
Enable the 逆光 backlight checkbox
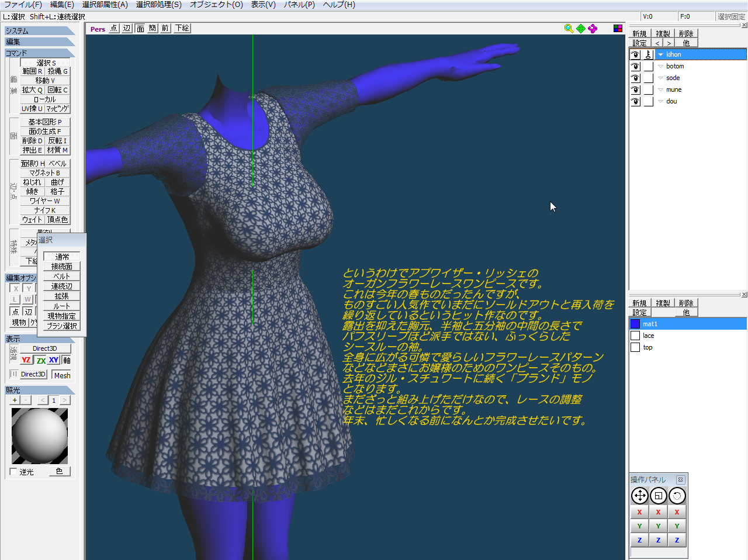pyautogui.click(x=14, y=471)
